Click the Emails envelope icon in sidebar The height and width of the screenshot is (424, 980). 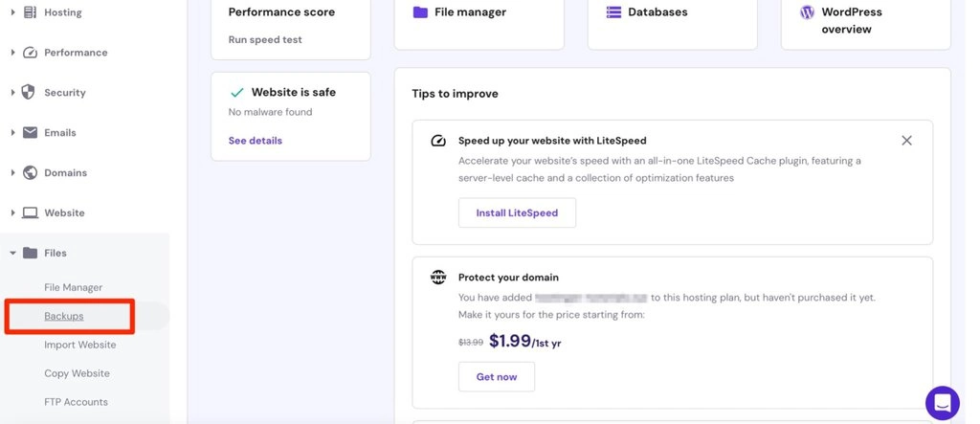[x=29, y=133]
